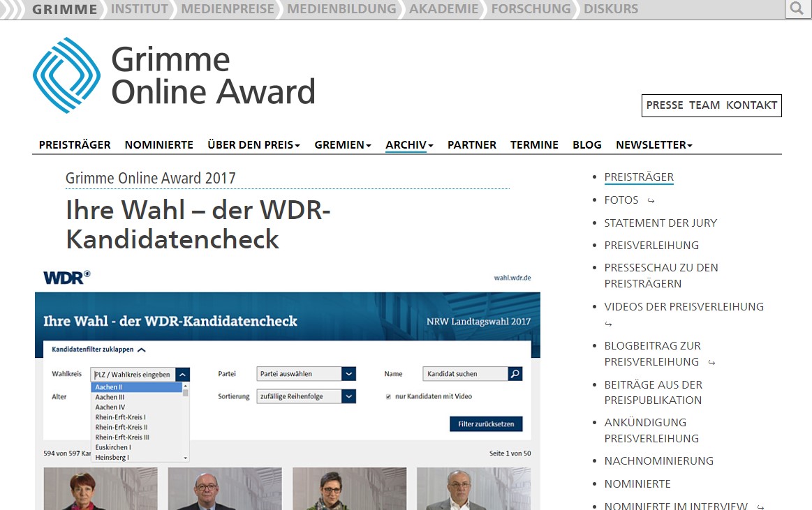This screenshot has height=510, width=812.
Task: Click the TEAM link
Action: tap(704, 105)
